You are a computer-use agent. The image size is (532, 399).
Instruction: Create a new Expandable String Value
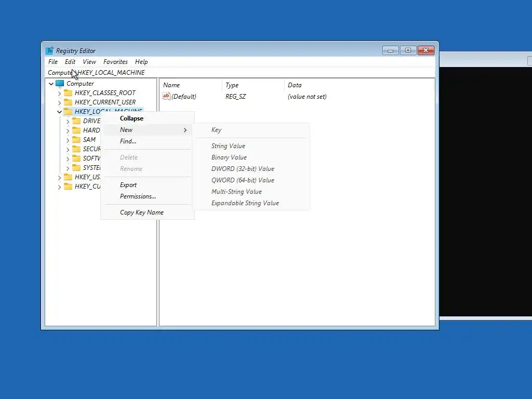coord(251,203)
